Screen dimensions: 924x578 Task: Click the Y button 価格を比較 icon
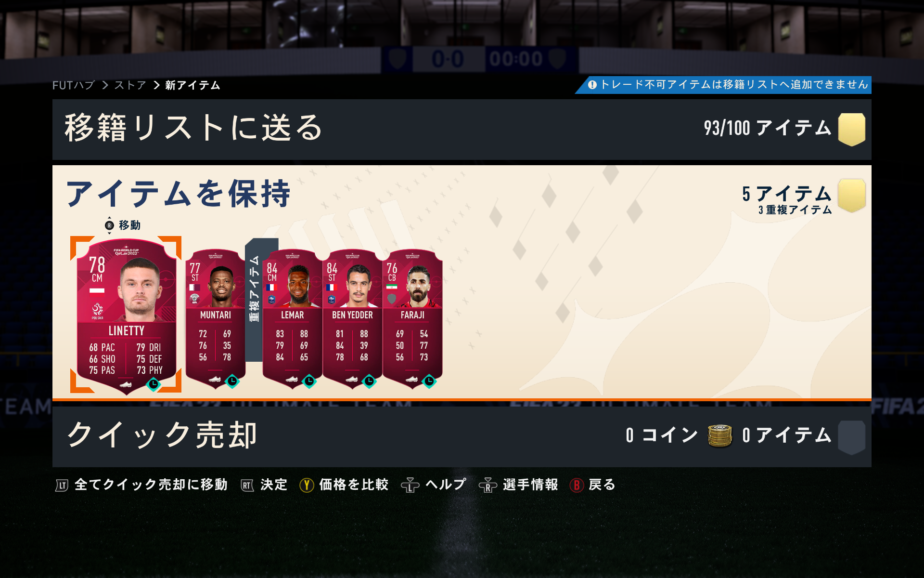(x=307, y=485)
